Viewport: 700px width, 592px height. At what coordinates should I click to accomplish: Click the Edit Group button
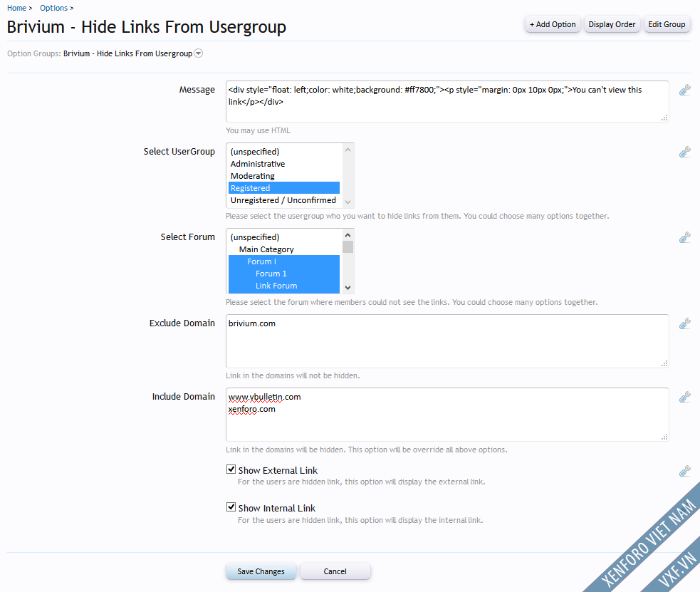[667, 24]
